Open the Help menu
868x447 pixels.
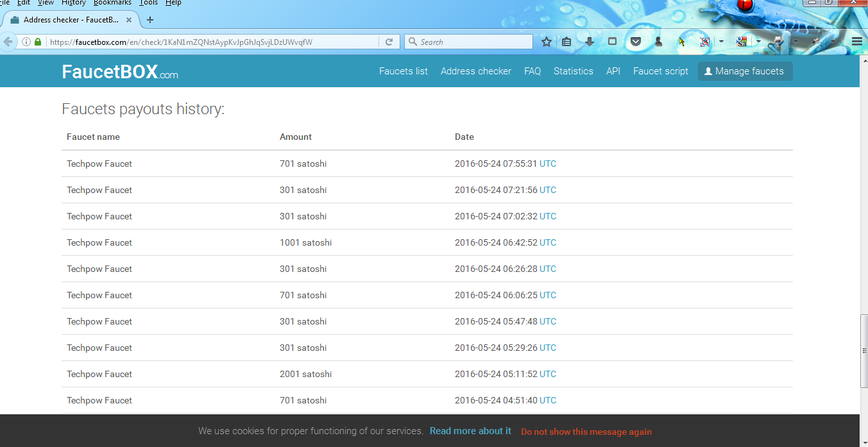pos(173,3)
